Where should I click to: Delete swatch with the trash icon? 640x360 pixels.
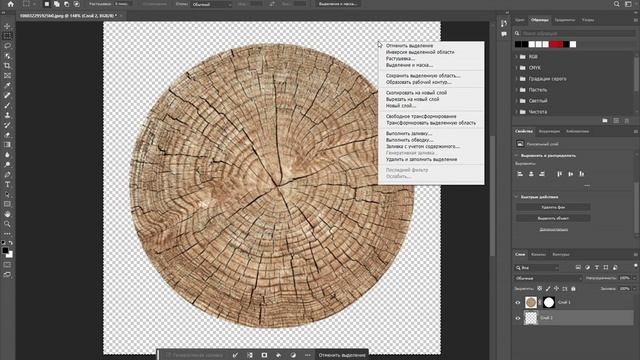(627, 120)
